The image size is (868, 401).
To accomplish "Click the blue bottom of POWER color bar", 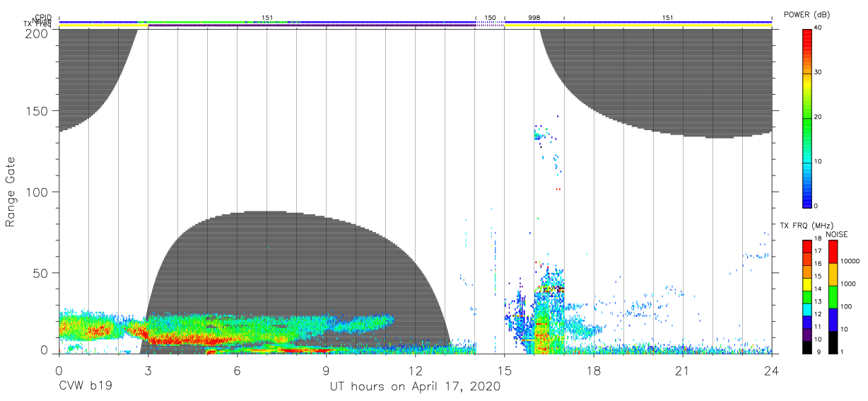I will click(x=807, y=198).
